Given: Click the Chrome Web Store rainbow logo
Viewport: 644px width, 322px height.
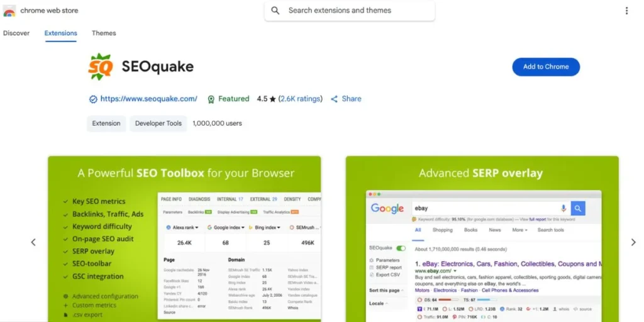Looking at the screenshot, I should click(9, 11).
